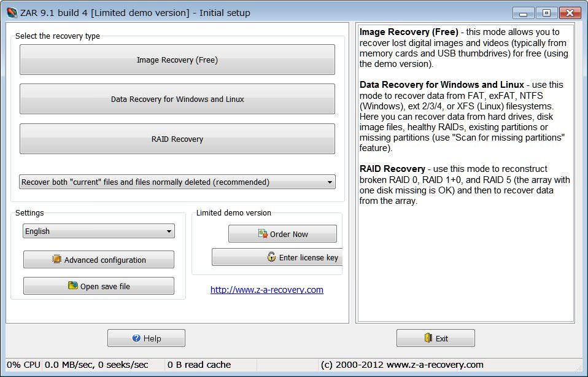Launch RAID Recovery mode
The image size is (588, 377).
tap(177, 139)
